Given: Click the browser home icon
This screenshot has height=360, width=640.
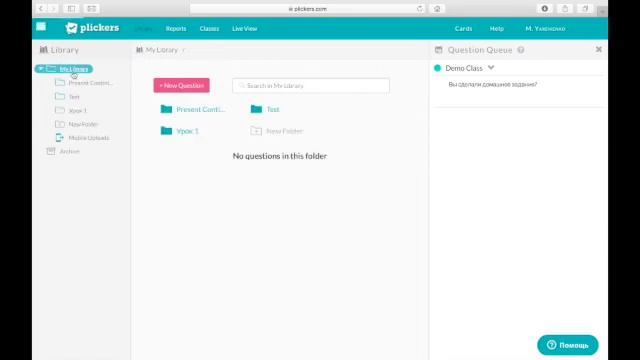Looking at the screenshot, I should (437, 9).
